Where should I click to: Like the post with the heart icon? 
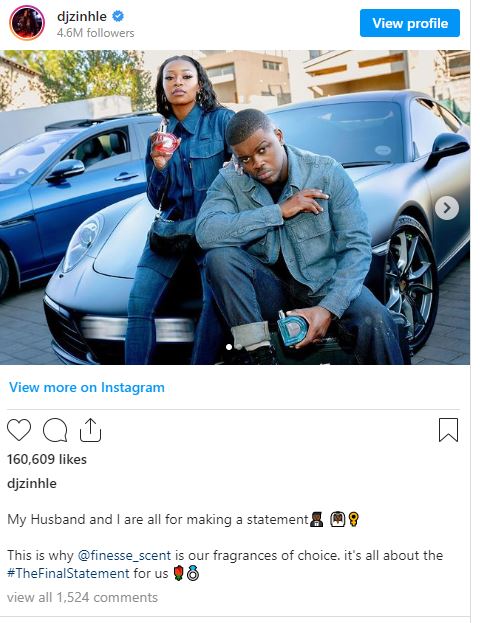point(19,430)
